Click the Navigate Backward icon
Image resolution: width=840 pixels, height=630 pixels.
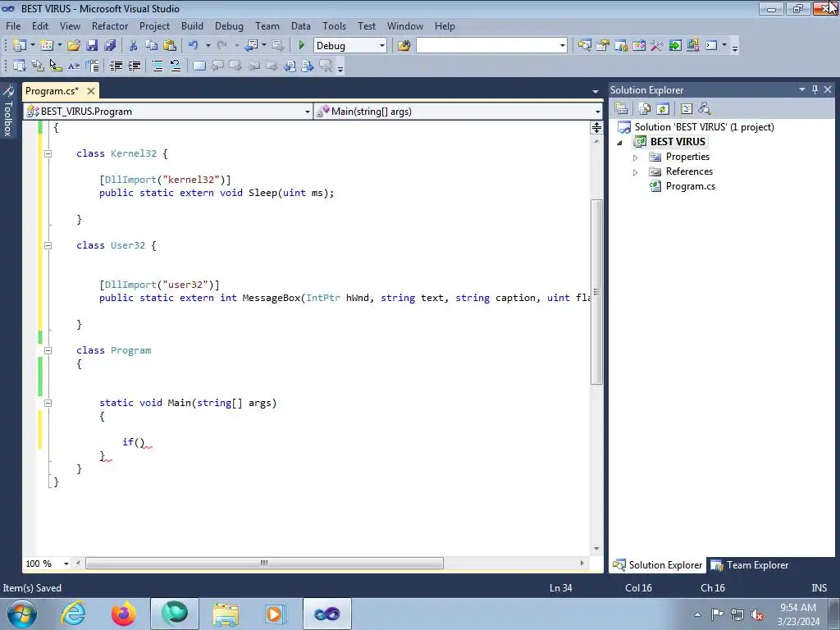[251, 46]
